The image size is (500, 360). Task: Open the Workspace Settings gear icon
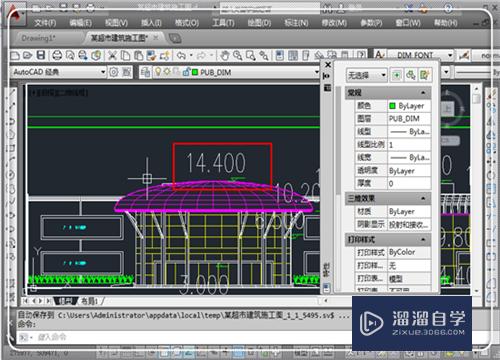coord(114,72)
